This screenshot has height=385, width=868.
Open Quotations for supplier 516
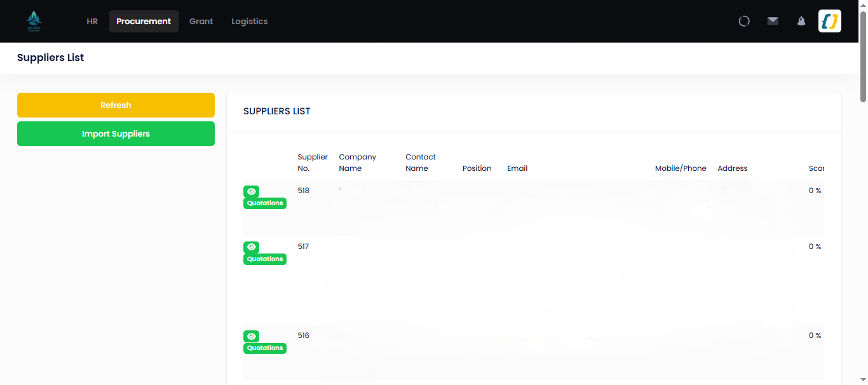[265, 348]
